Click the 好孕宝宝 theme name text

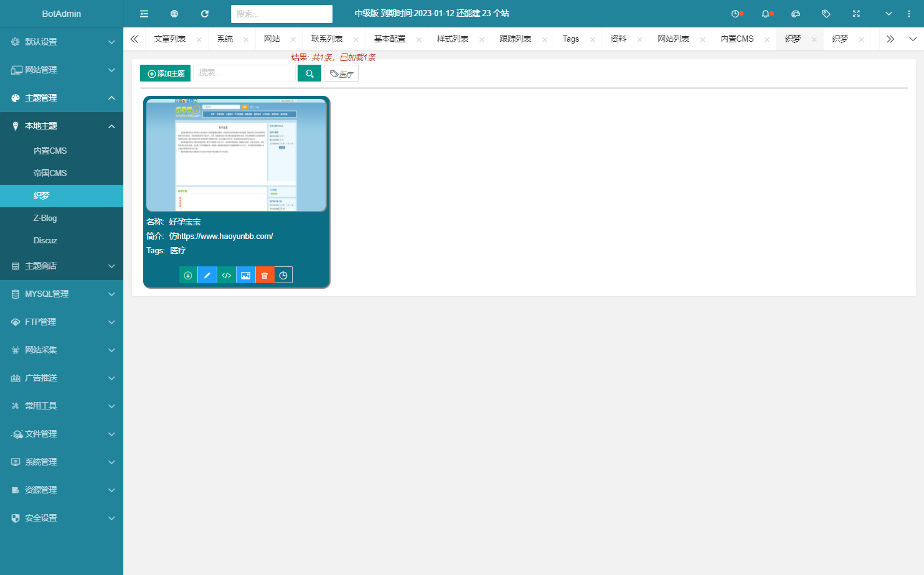(185, 222)
